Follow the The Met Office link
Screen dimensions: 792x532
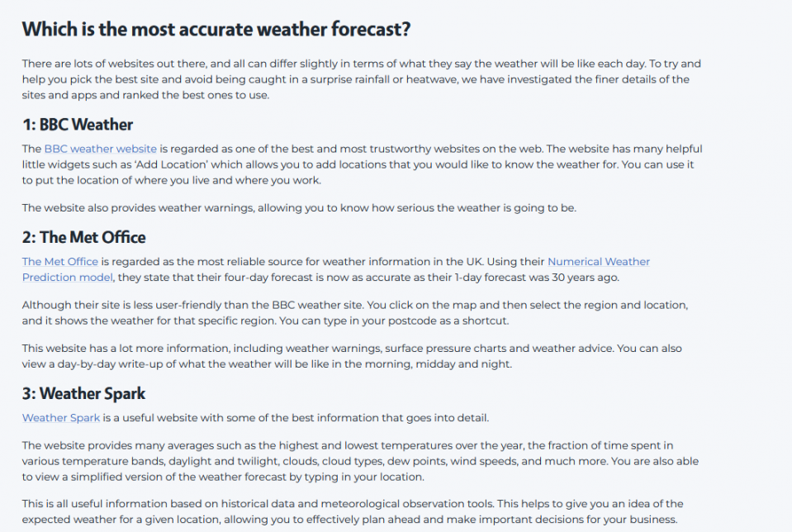tap(60, 261)
